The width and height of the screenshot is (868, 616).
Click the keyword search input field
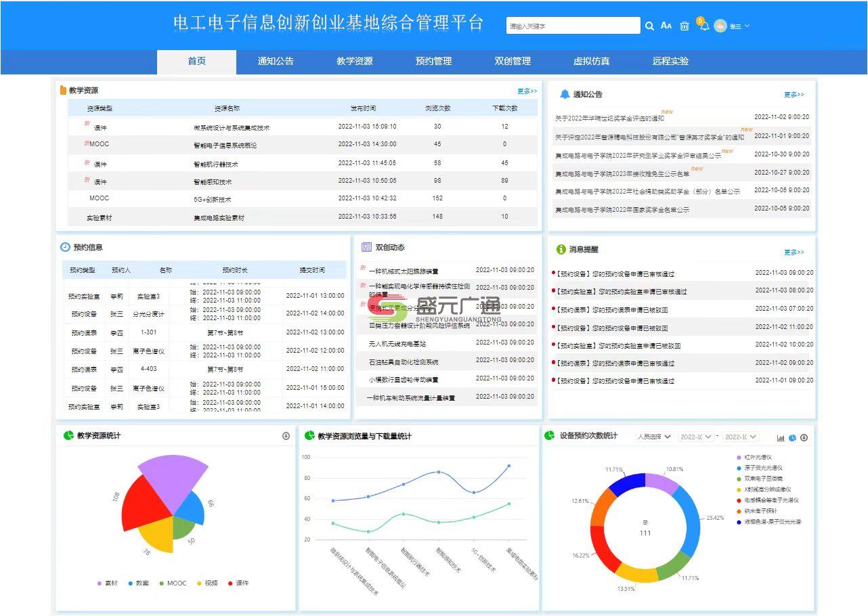tap(572, 26)
